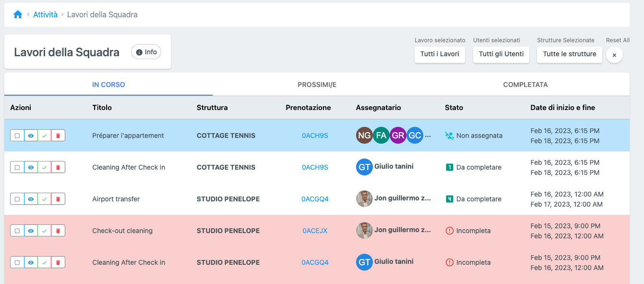Delete the Airport transfer job
Image resolution: width=644 pixels, height=284 pixels.
click(58, 199)
